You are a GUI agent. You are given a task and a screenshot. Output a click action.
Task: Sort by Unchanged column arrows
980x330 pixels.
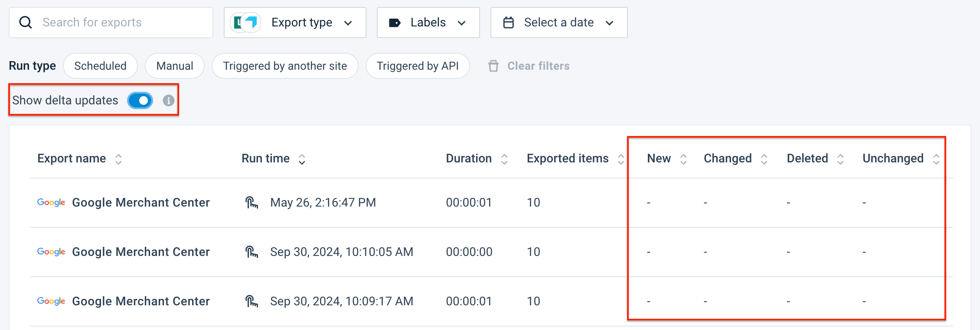click(x=936, y=159)
